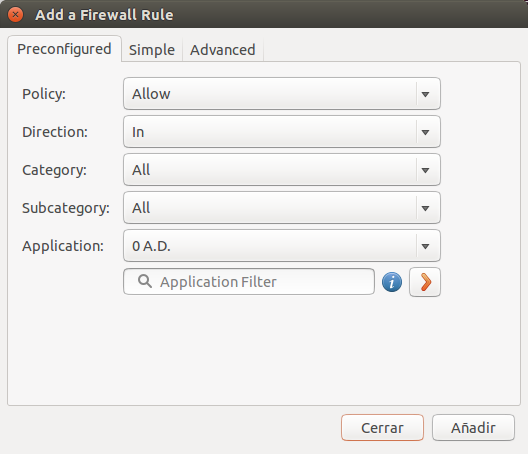Close the Add a Firewall Rule dialog
528x454 pixels.
pyautogui.click(x=15, y=15)
